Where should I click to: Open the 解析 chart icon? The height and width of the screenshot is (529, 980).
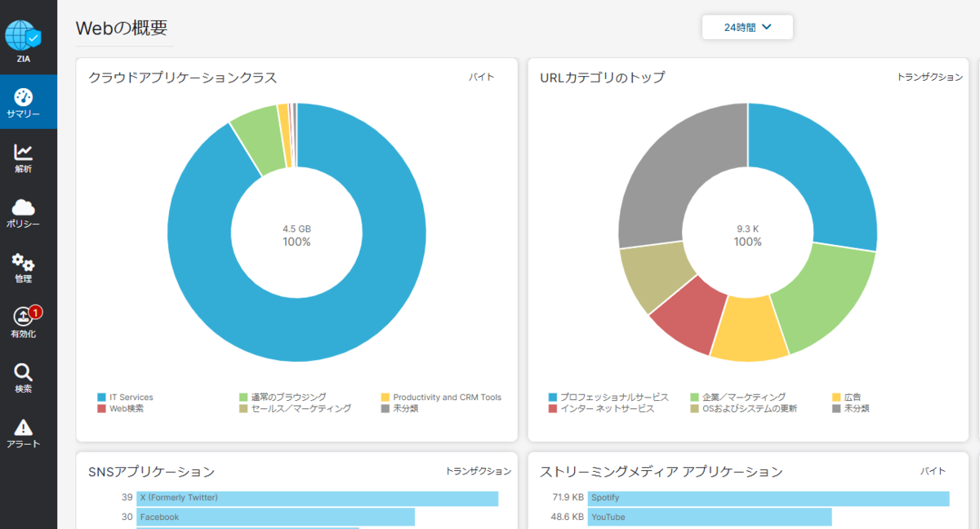point(24,152)
